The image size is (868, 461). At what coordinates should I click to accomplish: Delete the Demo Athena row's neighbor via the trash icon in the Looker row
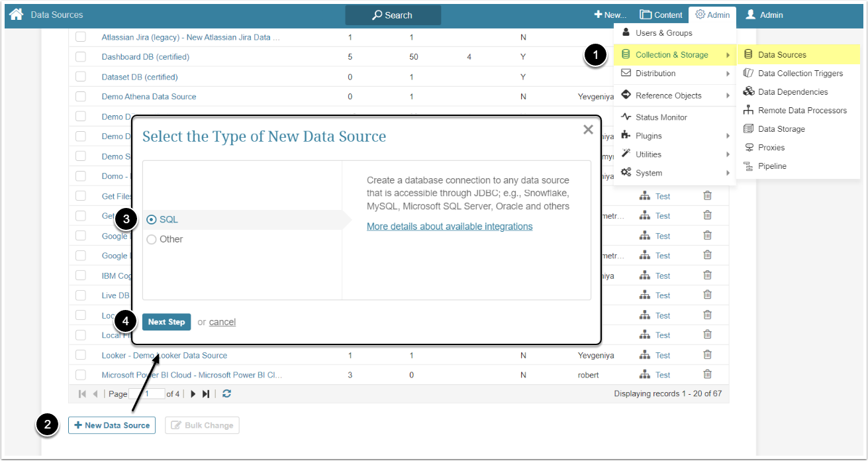tap(707, 355)
